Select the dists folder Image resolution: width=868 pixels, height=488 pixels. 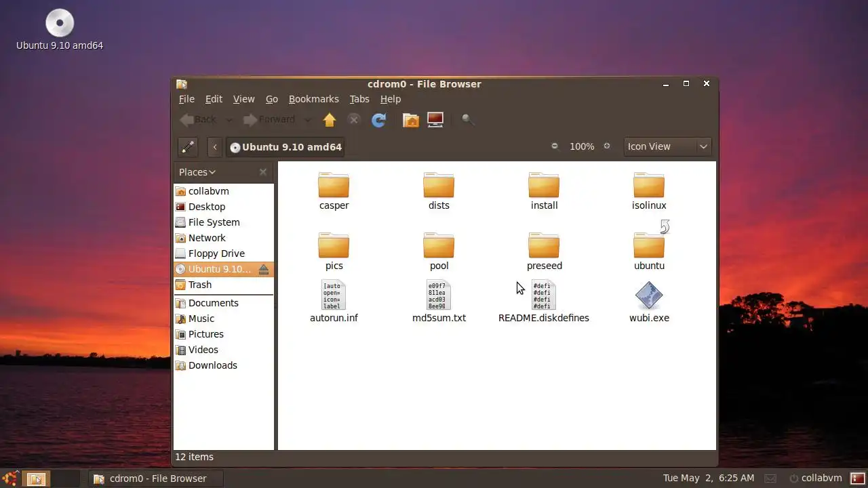click(439, 191)
